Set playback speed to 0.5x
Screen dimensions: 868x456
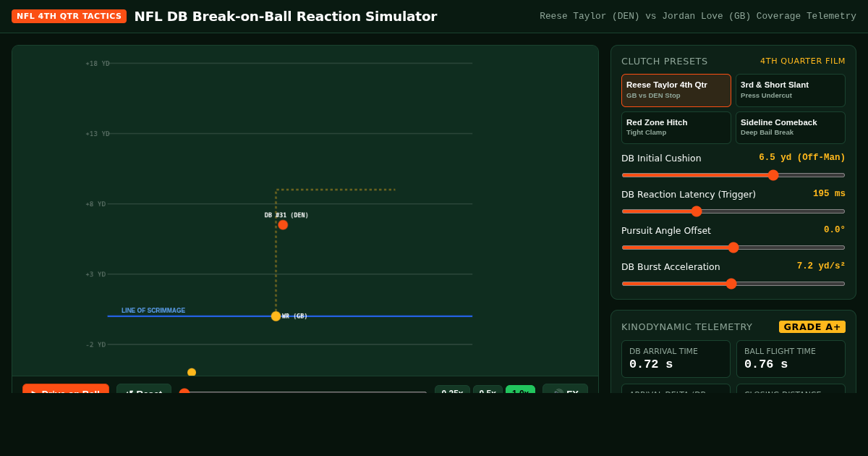coord(488,389)
